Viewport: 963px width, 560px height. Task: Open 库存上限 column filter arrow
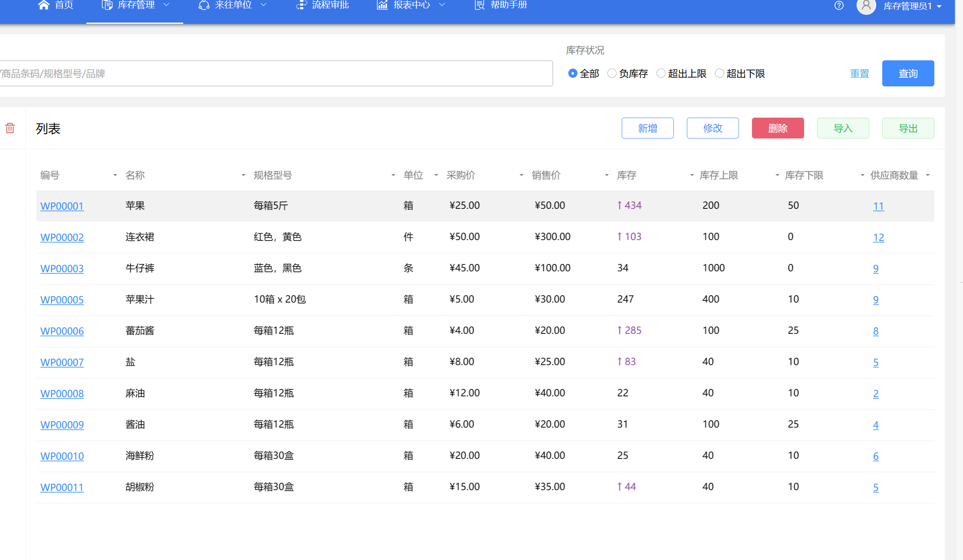click(x=778, y=175)
